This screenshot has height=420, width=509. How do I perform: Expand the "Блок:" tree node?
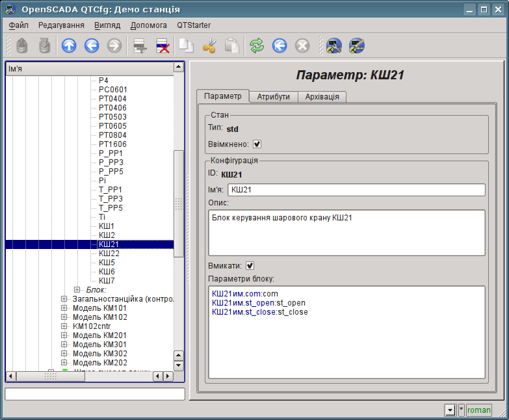[77, 289]
